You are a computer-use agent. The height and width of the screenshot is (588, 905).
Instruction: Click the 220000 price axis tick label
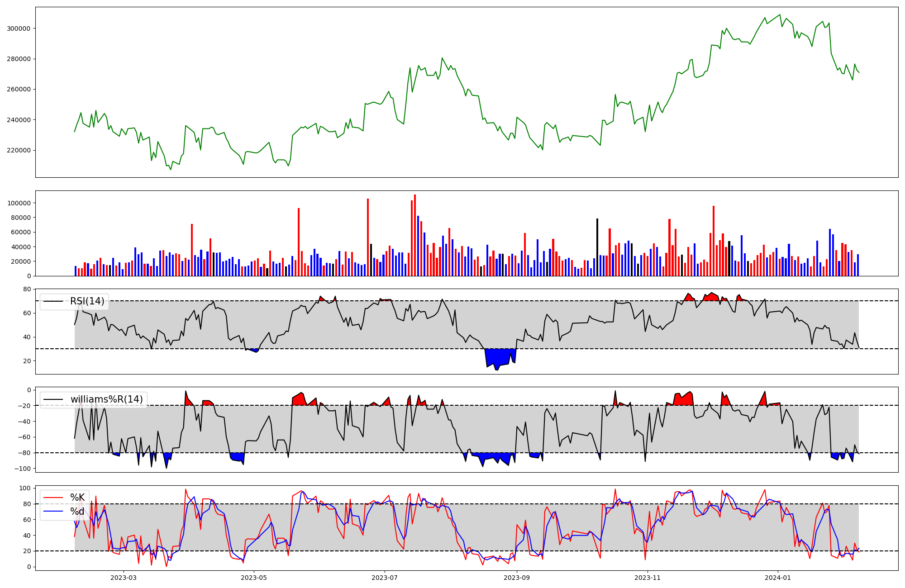click(19, 150)
